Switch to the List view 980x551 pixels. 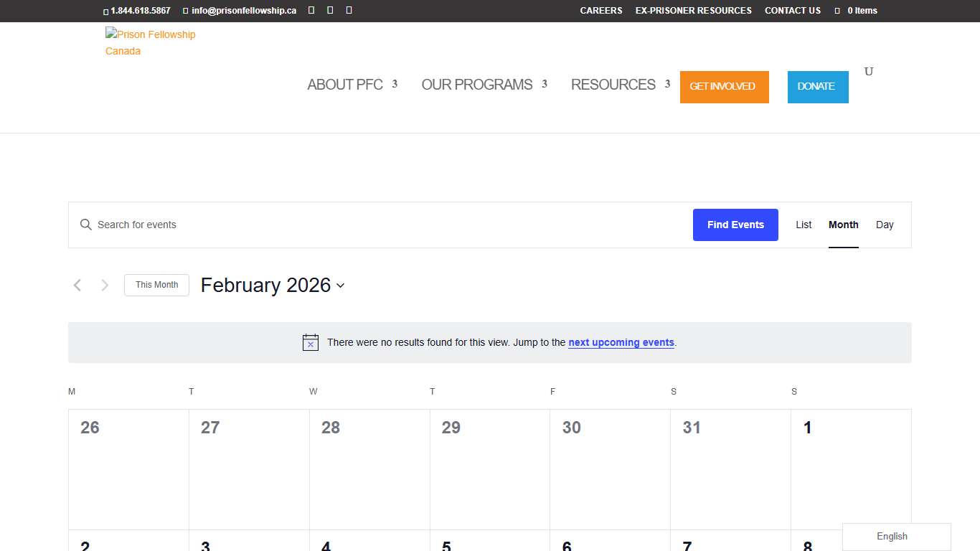pos(804,225)
